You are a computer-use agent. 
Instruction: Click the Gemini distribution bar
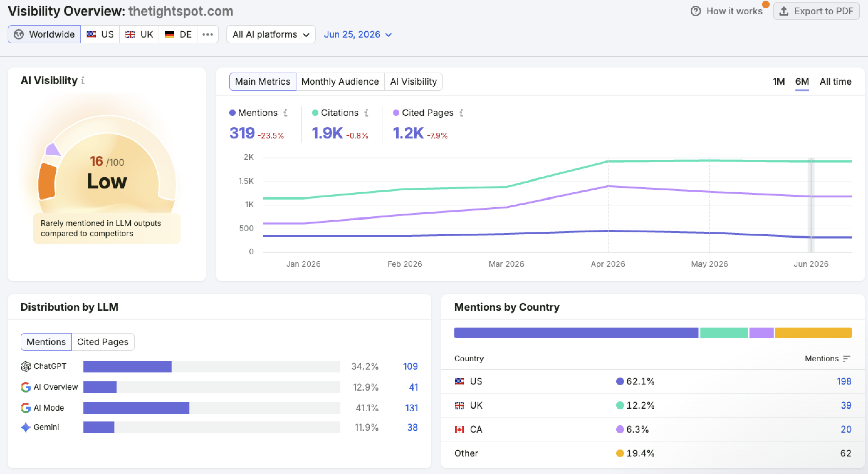click(212, 428)
